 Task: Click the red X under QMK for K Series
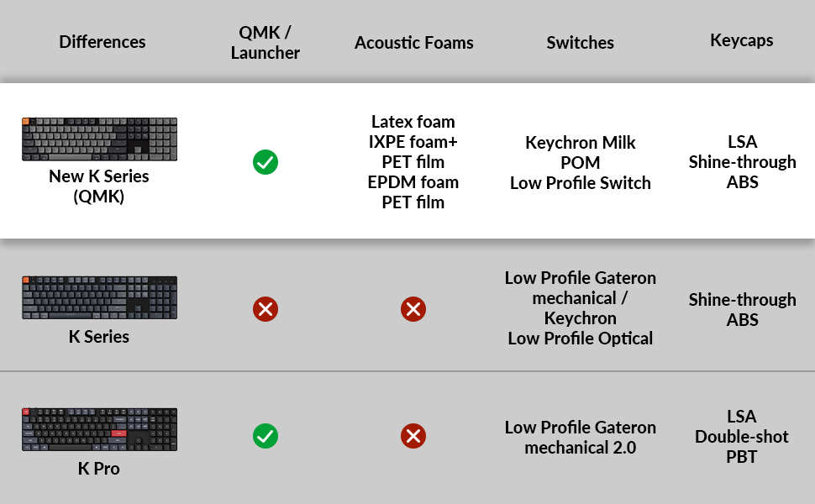[x=265, y=309]
